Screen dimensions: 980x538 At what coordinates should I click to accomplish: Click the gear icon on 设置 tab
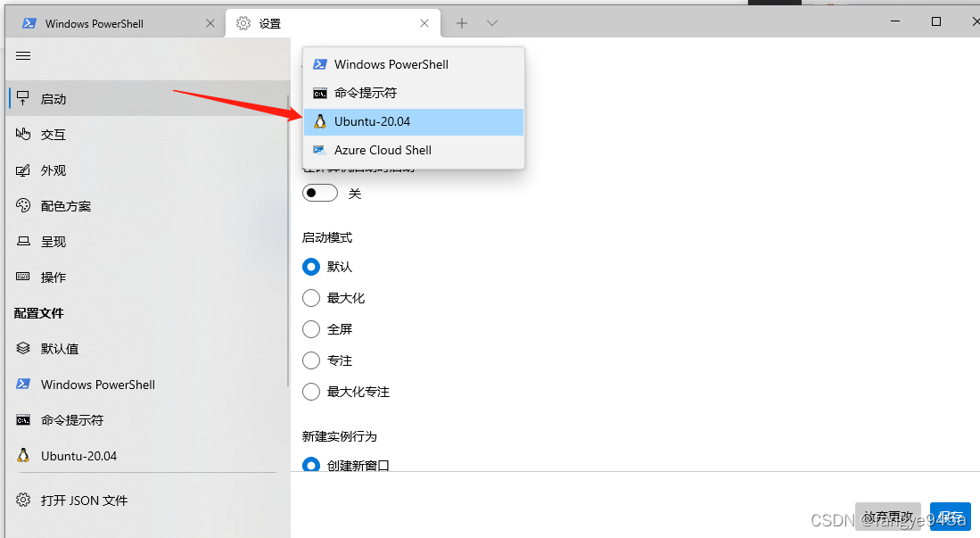pyautogui.click(x=243, y=23)
